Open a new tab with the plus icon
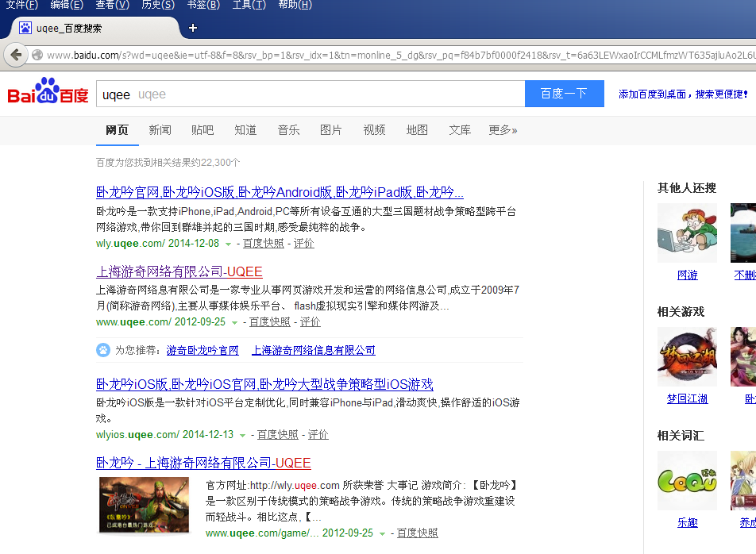The width and height of the screenshot is (756, 554). pos(193,28)
